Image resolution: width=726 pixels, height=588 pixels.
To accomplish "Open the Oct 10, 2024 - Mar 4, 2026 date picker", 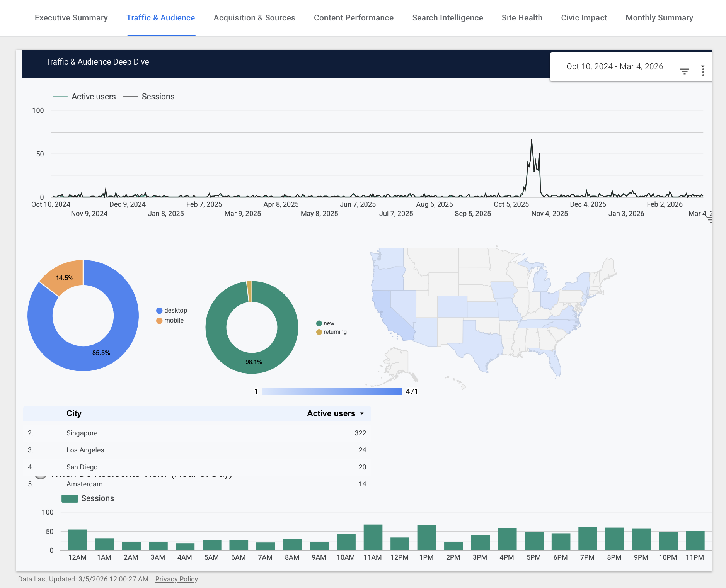I will (x=614, y=66).
